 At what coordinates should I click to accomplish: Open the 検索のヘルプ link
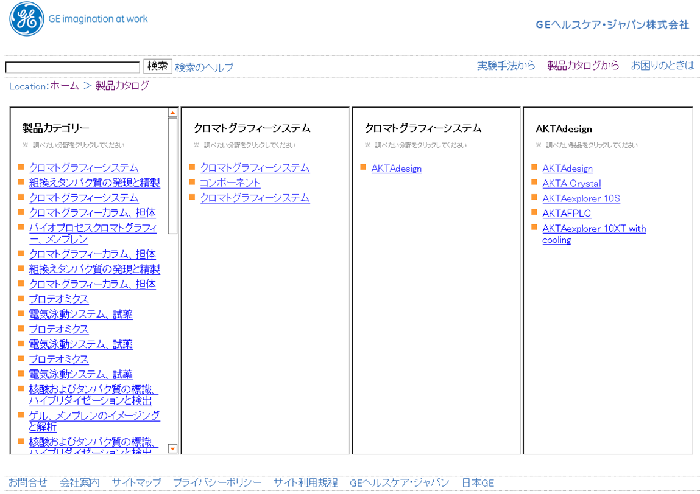(204, 67)
